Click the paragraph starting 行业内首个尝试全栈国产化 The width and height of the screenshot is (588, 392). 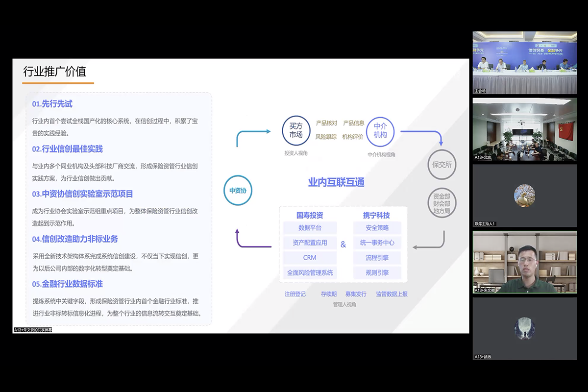point(115,127)
